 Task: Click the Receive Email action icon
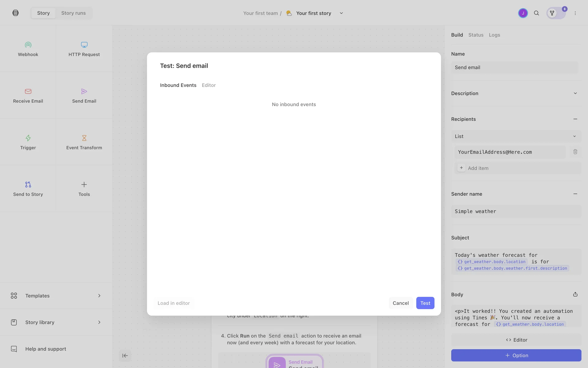coord(28,91)
